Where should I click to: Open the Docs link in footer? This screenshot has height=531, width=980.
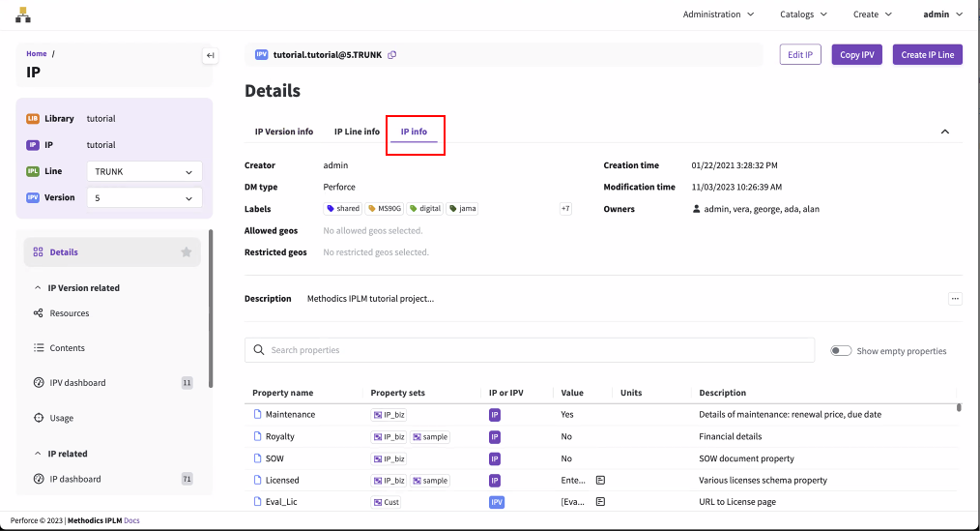coord(131,520)
